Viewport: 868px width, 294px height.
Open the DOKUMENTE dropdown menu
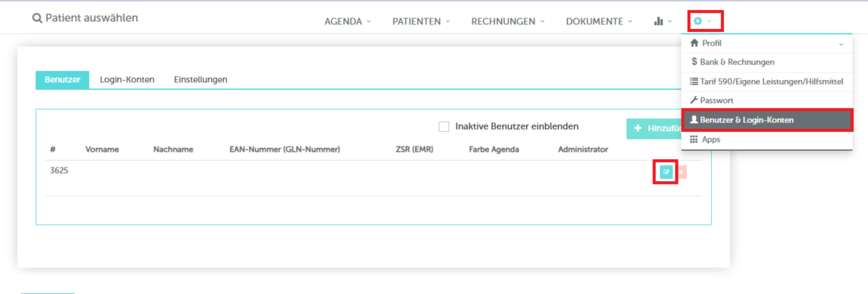click(599, 21)
